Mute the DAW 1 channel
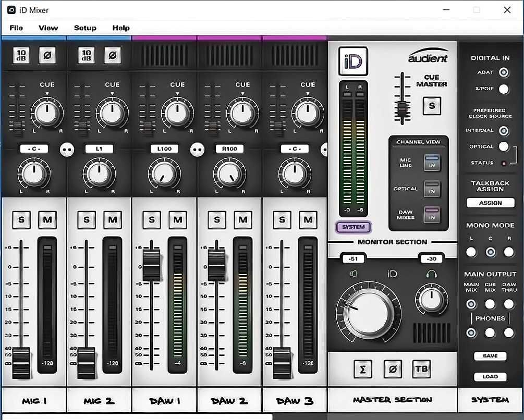The width and height of the screenshot is (524, 420). coord(178,220)
